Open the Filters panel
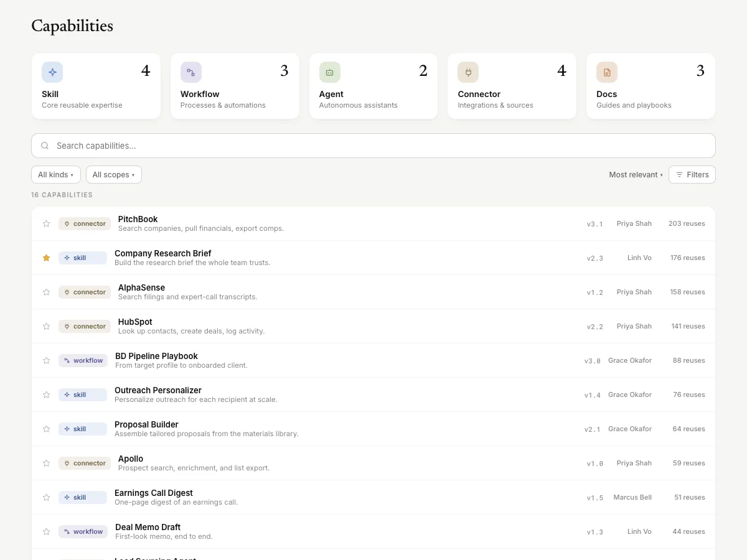747x560 pixels. coord(692,175)
